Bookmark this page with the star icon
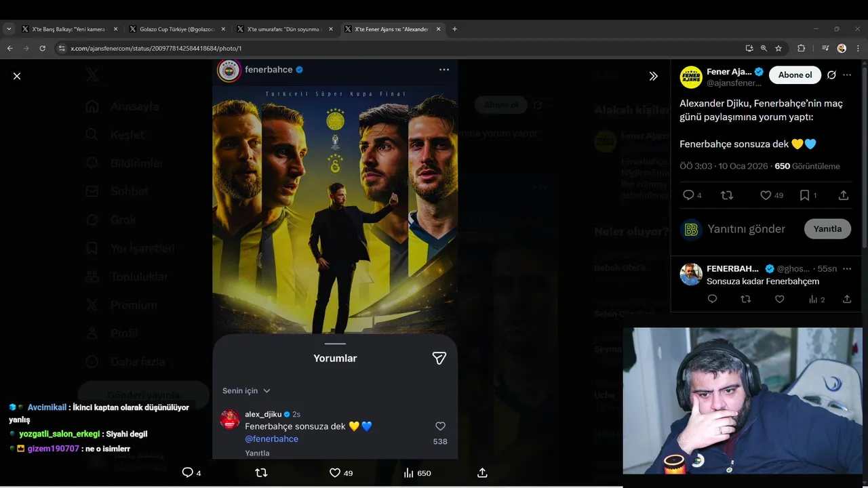868x488 pixels. [778, 48]
